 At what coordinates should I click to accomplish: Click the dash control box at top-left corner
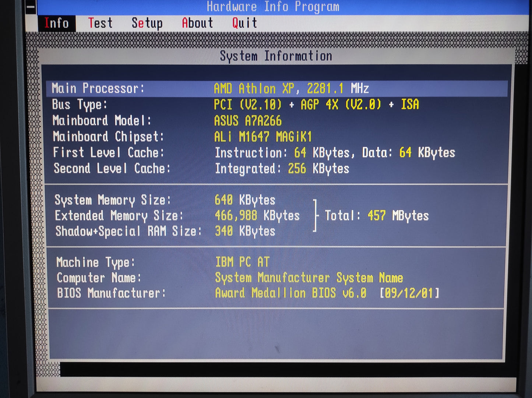pyautogui.click(x=31, y=7)
